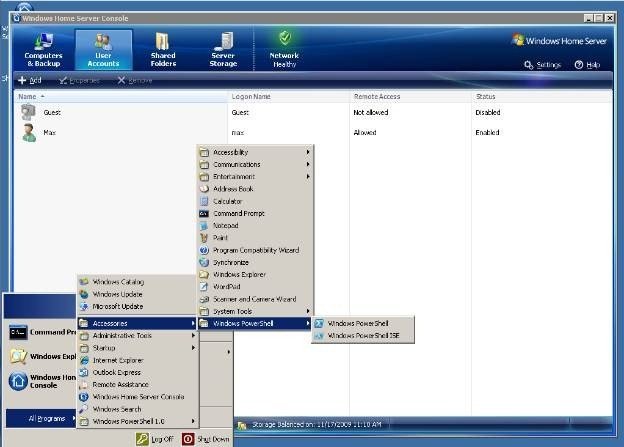Launch Calculator from Accessories menu
The height and width of the screenshot is (447, 624).
pos(255,201)
